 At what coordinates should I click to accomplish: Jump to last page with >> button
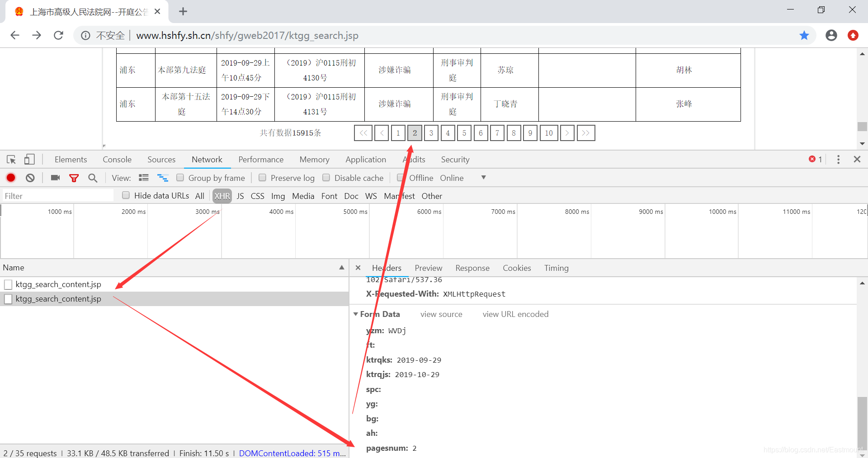pyautogui.click(x=586, y=133)
